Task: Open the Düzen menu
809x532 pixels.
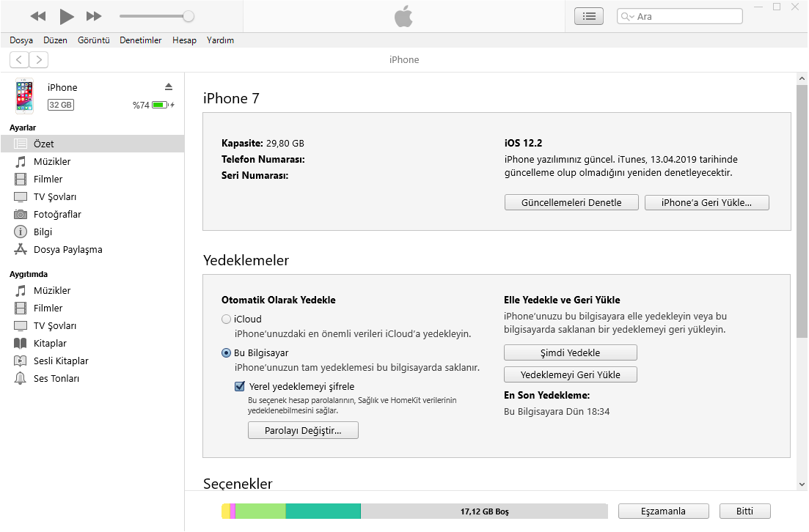Action: click(x=55, y=40)
